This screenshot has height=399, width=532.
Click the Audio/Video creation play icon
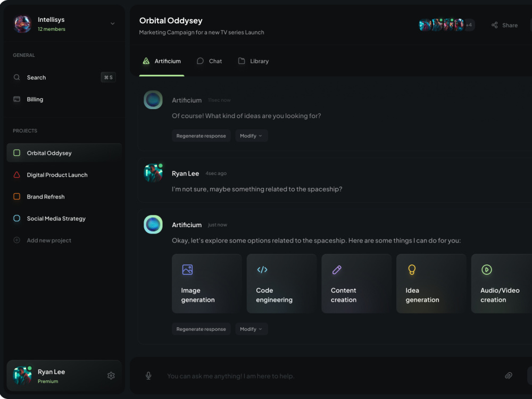[x=487, y=270]
